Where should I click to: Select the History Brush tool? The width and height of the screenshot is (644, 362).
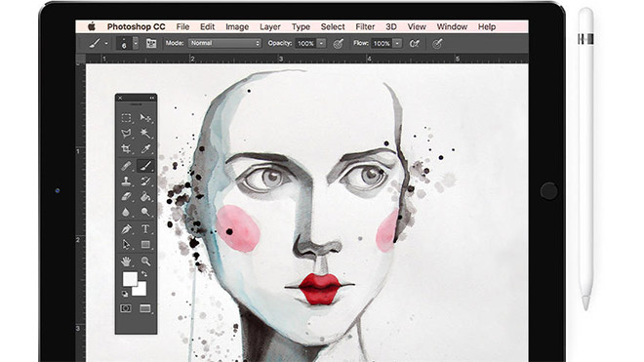[145, 181]
